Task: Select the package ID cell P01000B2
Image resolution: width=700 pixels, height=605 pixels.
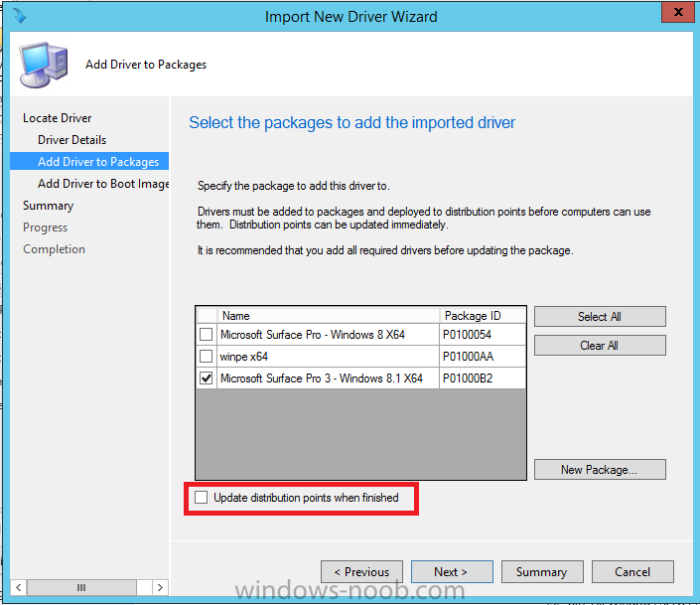Action: 483,378
